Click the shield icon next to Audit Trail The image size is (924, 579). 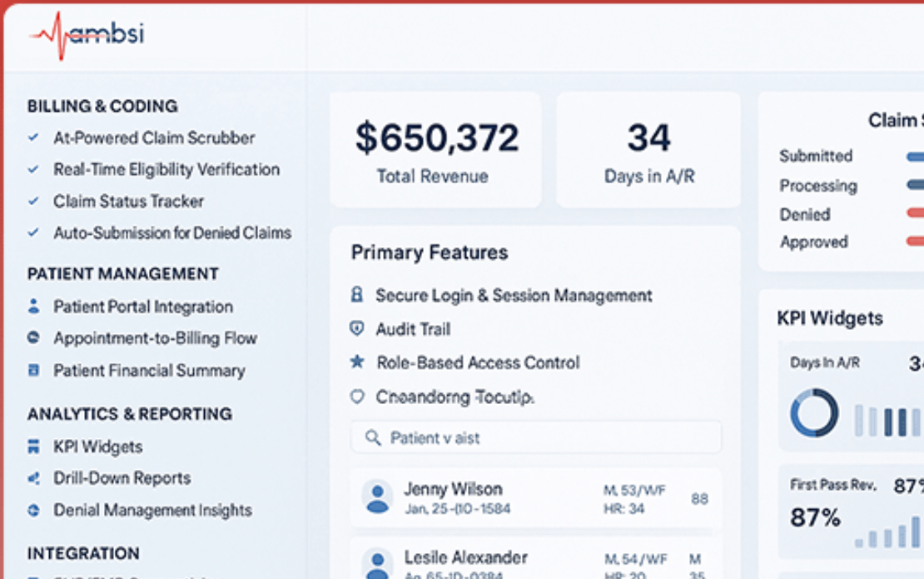[357, 329]
